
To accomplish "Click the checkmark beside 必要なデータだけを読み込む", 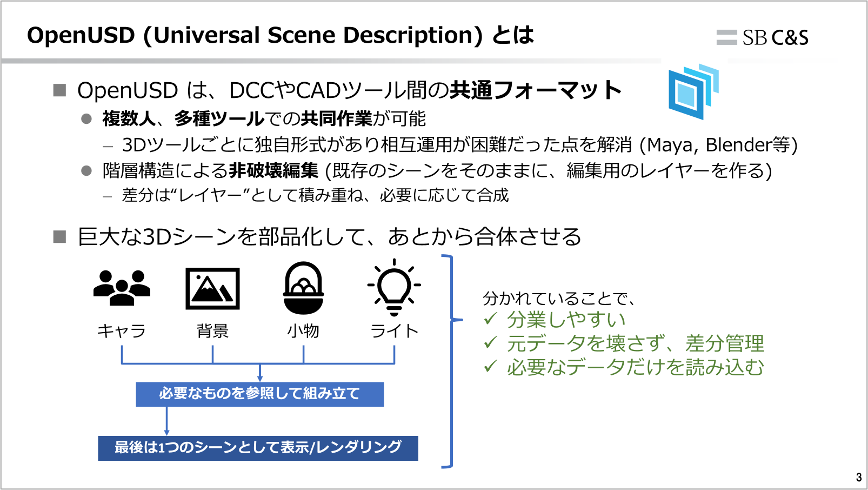I will coord(490,366).
